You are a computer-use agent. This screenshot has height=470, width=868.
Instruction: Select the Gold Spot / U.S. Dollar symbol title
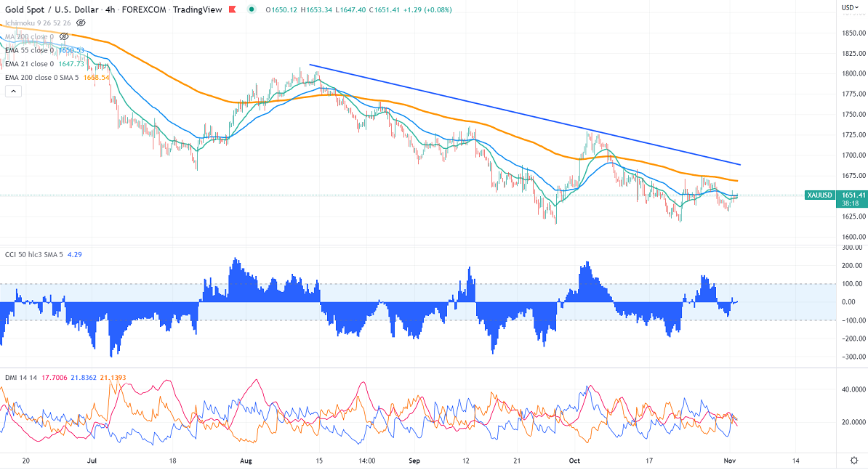52,9
